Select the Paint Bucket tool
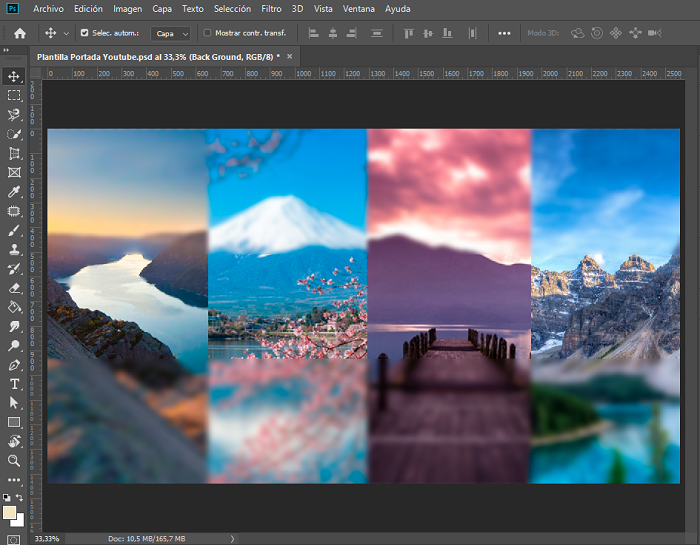Viewport: 700px width, 545px height. (x=14, y=307)
